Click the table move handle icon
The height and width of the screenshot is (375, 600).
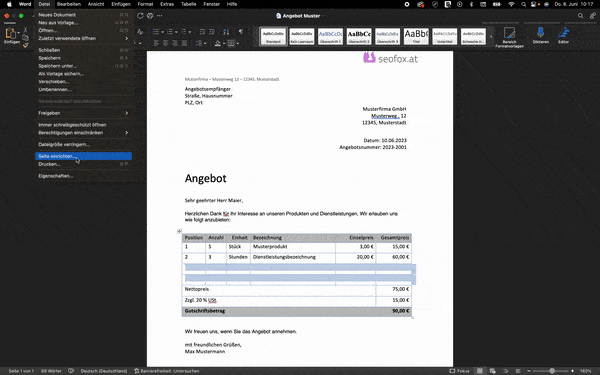[x=179, y=231]
